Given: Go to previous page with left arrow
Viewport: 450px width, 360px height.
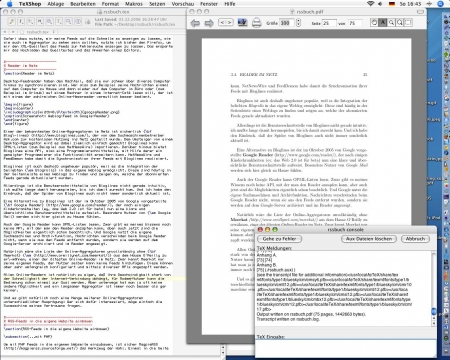Looking at the screenshot, I should click(195, 23).
